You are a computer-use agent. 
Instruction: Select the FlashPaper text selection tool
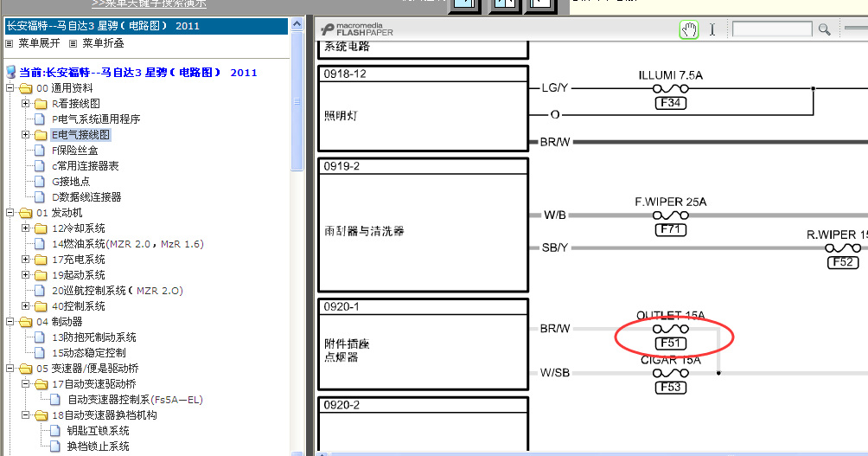click(x=712, y=29)
